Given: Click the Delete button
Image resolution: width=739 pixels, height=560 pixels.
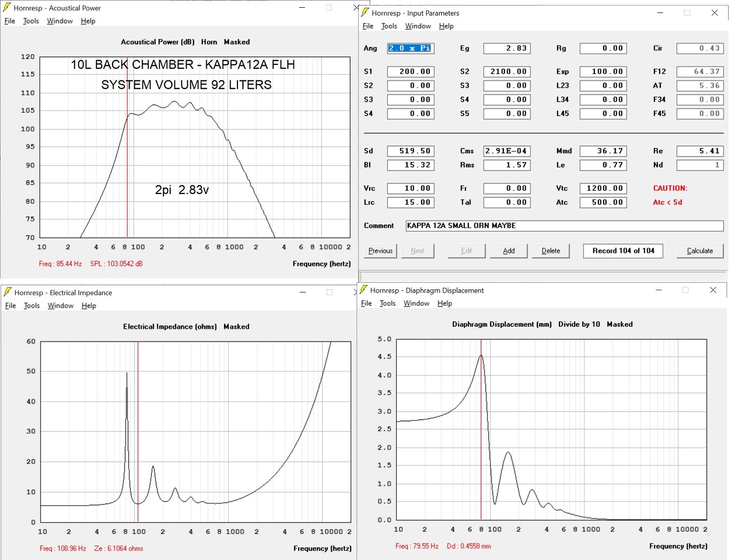Looking at the screenshot, I should (551, 251).
